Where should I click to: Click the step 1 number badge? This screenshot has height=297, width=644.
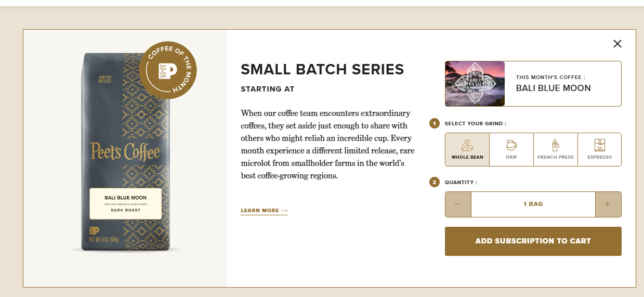(x=435, y=124)
